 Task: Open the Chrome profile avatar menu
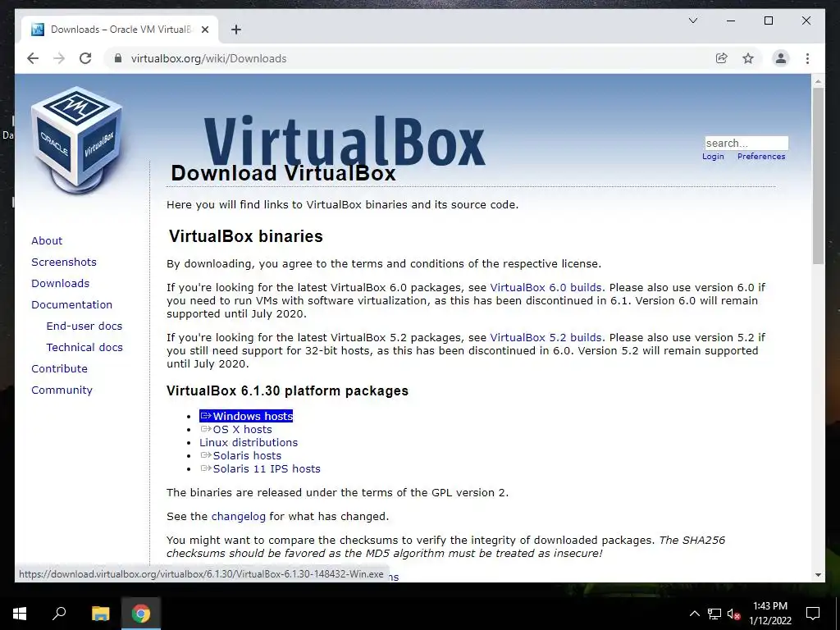pyautogui.click(x=781, y=58)
